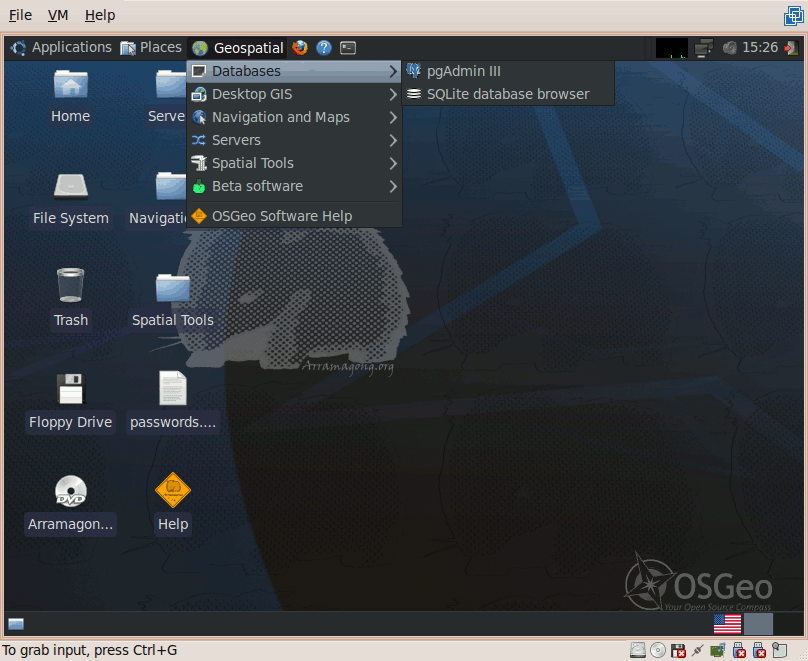Click the US flag keyboard layout indicator
808x661 pixels.
tap(727, 624)
